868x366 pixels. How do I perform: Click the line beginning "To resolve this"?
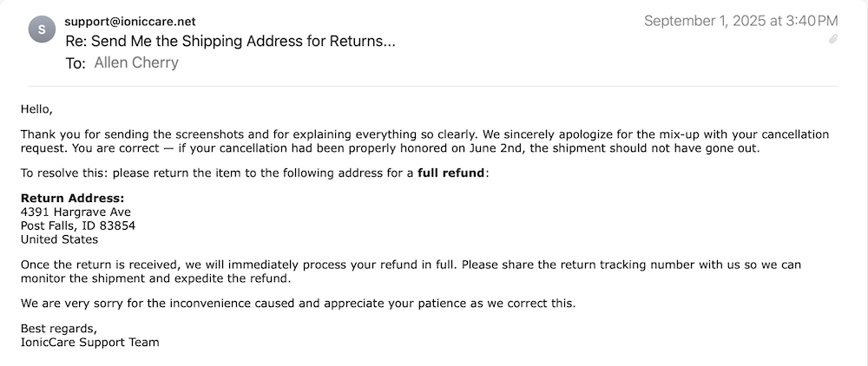pyautogui.click(x=217, y=173)
